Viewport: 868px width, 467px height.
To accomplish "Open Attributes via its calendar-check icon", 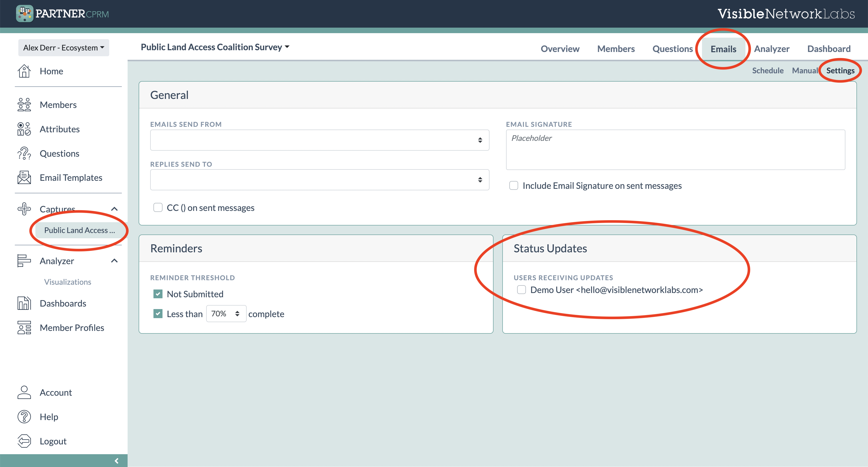I will pyautogui.click(x=24, y=129).
